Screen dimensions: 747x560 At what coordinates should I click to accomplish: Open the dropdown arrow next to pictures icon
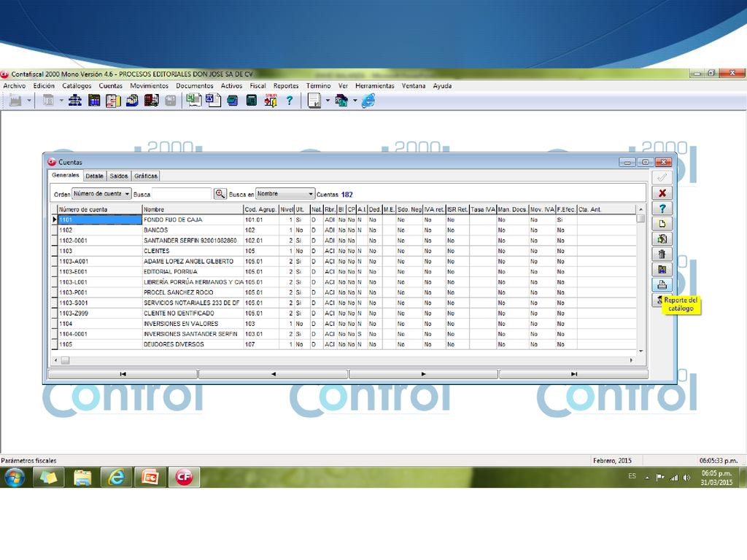click(355, 101)
